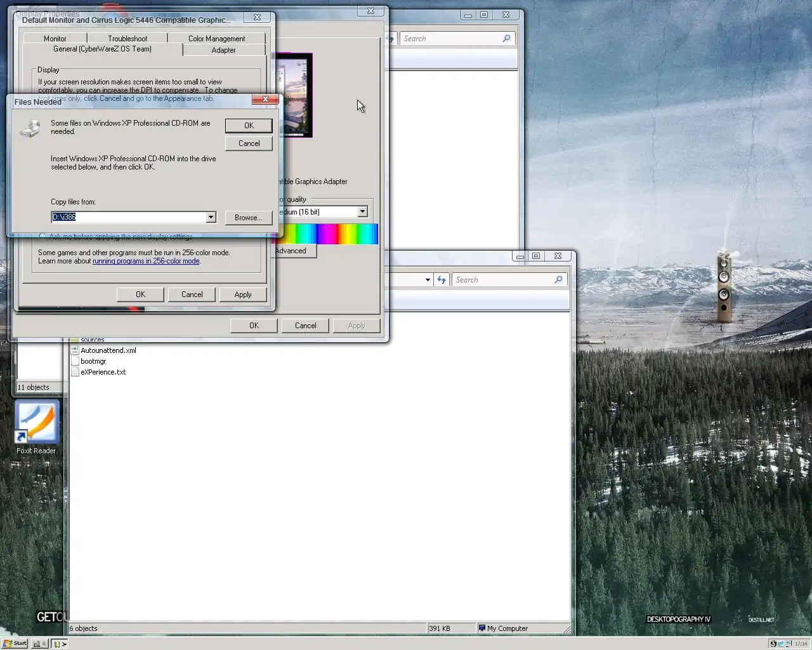Click the Browse... button
Screen dimensions: 812x650
tap(249, 218)
